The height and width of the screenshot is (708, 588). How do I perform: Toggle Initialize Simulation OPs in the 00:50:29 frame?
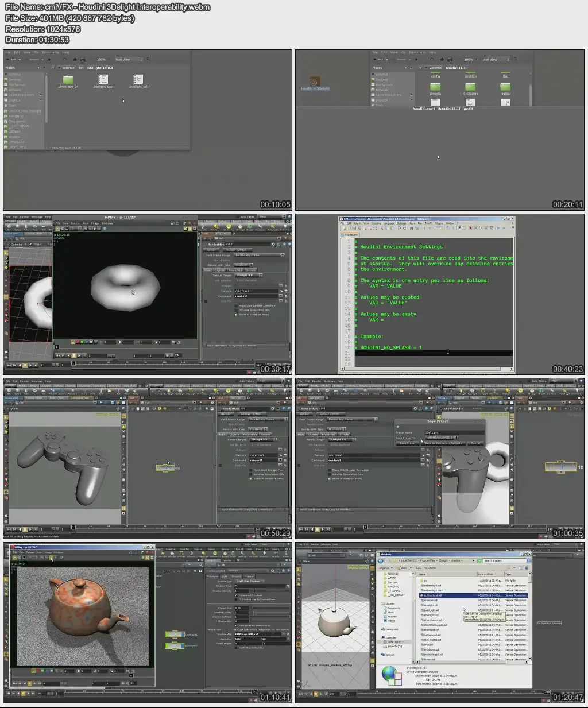pos(252,474)
